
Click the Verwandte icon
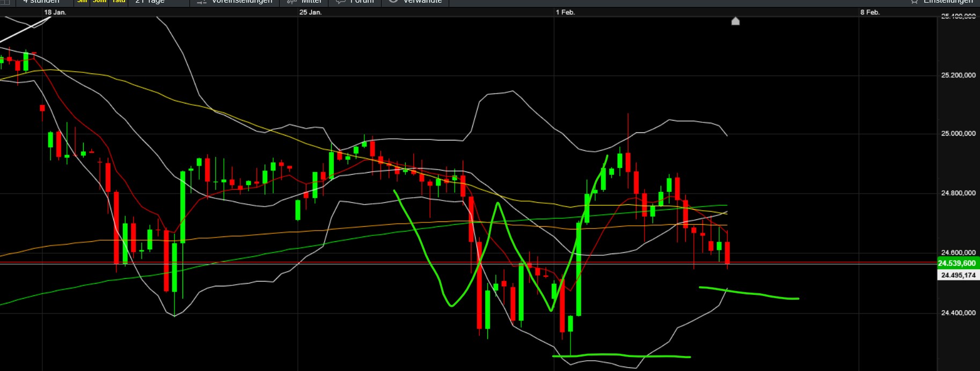(393, 2)
